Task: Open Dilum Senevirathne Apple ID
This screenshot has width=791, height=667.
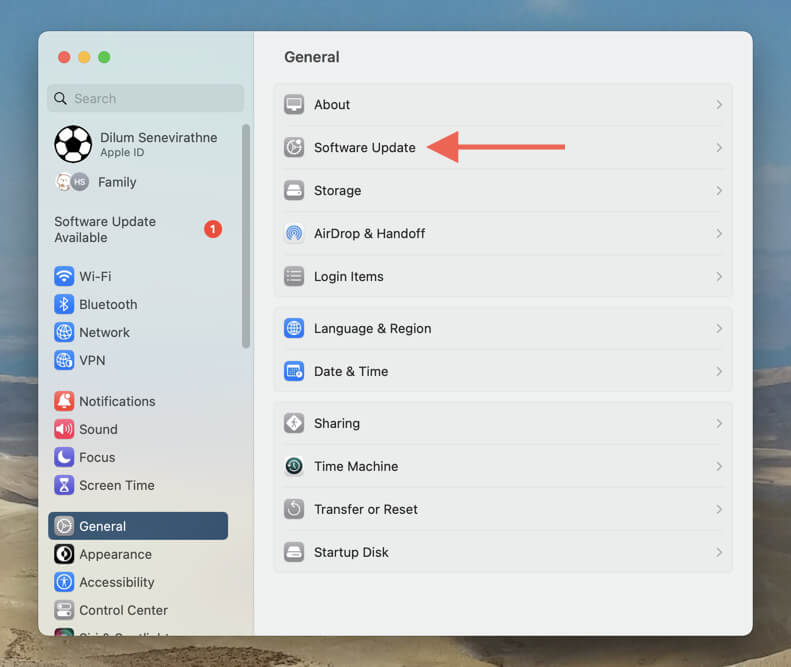Action: tap(158, 144)
